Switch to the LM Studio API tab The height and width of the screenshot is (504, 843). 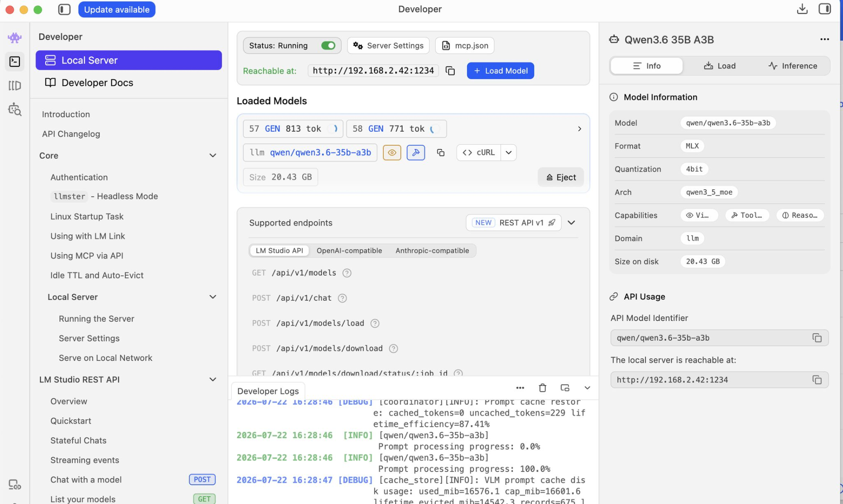click(x=279, y=251)
